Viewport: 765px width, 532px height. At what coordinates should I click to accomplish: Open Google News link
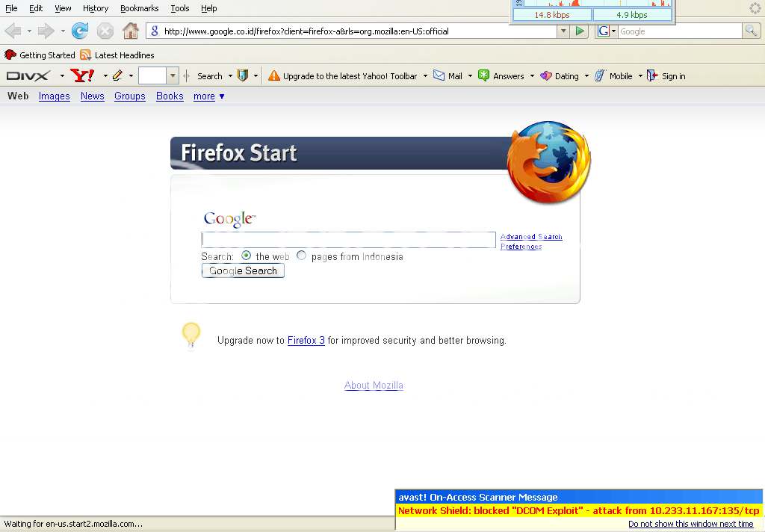click(x=92, y=96)
